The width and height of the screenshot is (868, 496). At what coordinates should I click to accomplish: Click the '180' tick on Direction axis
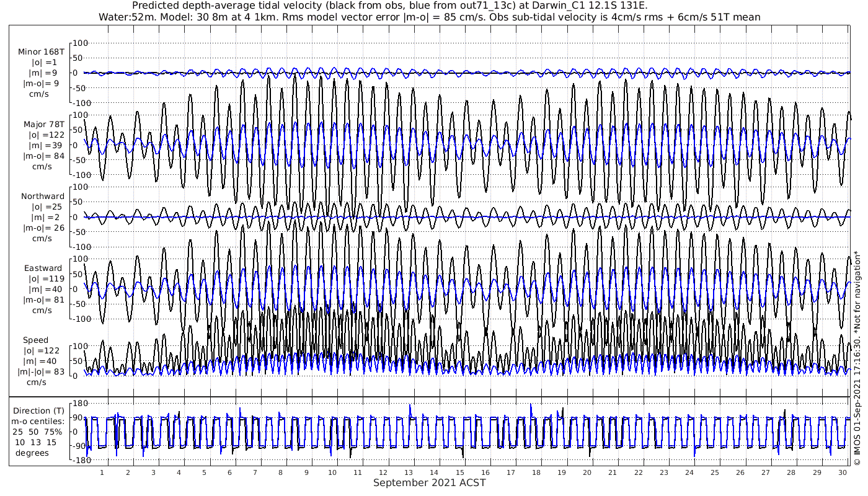pyautogui.click(x=81, y=404)
